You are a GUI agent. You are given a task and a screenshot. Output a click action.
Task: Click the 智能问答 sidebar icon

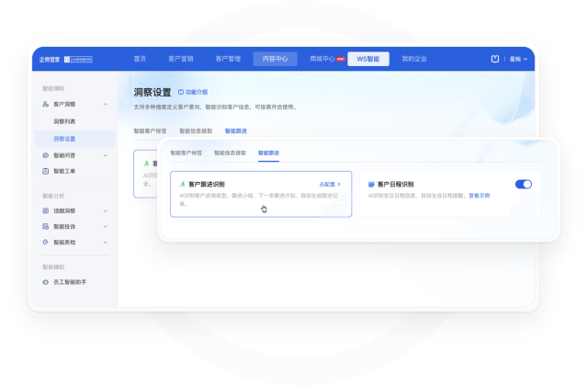coord(46,155)
